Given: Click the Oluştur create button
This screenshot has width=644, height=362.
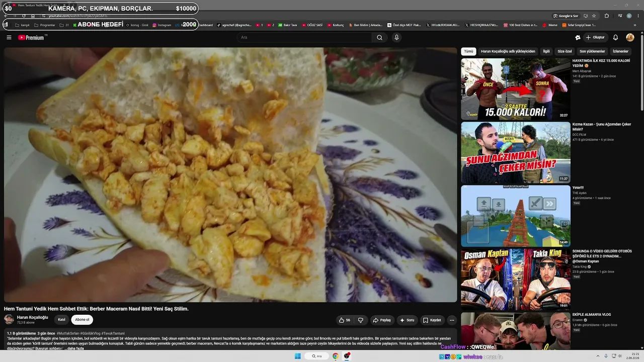Looking at the screenshot, I should point(595,37).
